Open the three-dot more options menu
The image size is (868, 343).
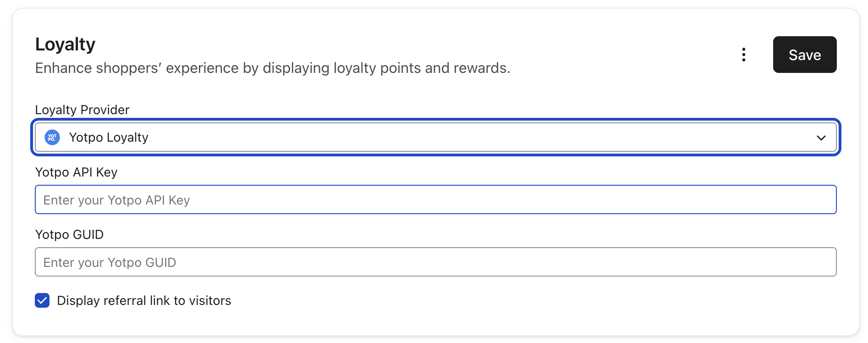click(x=743, y=55)
